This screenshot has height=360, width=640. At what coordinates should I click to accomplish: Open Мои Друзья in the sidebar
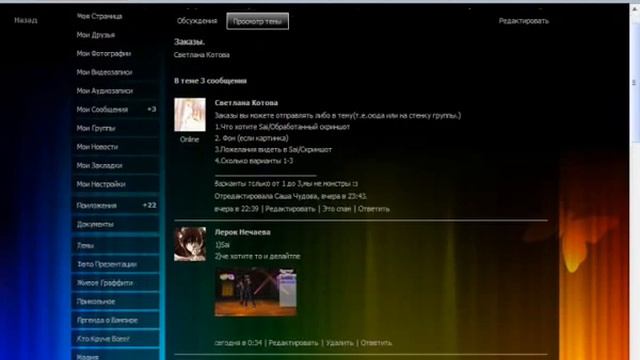[96, 35]
